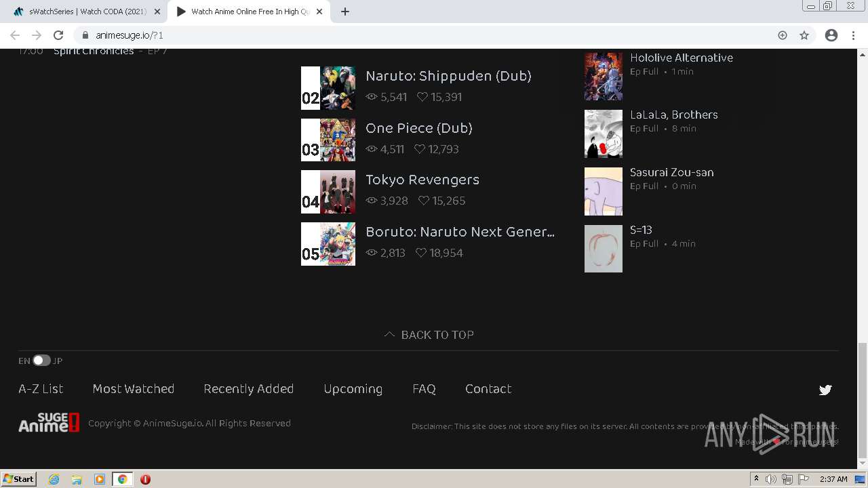868x488 pixels.
Task: Open Hololive Alternative title
Action: pyautogui.click(x=682, y=58)
